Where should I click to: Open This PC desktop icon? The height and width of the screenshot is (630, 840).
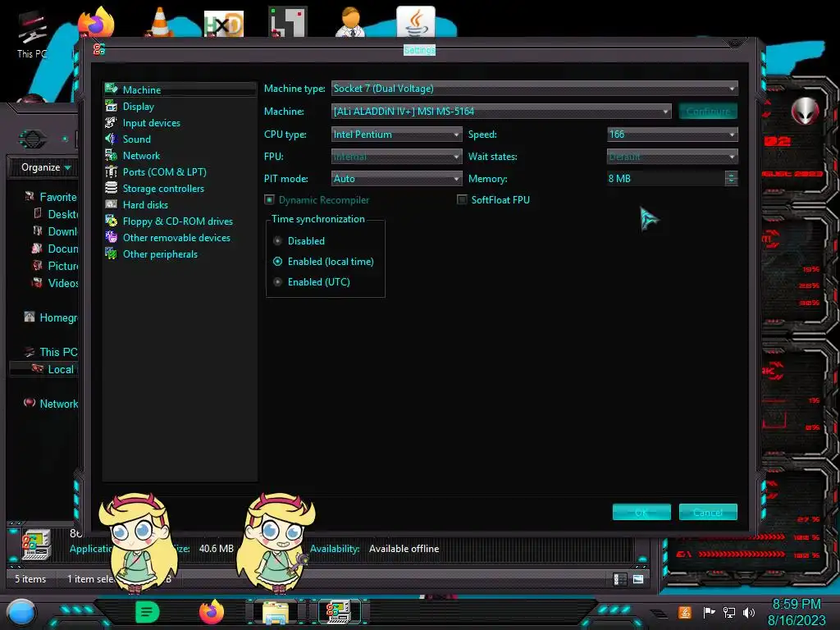32,34
